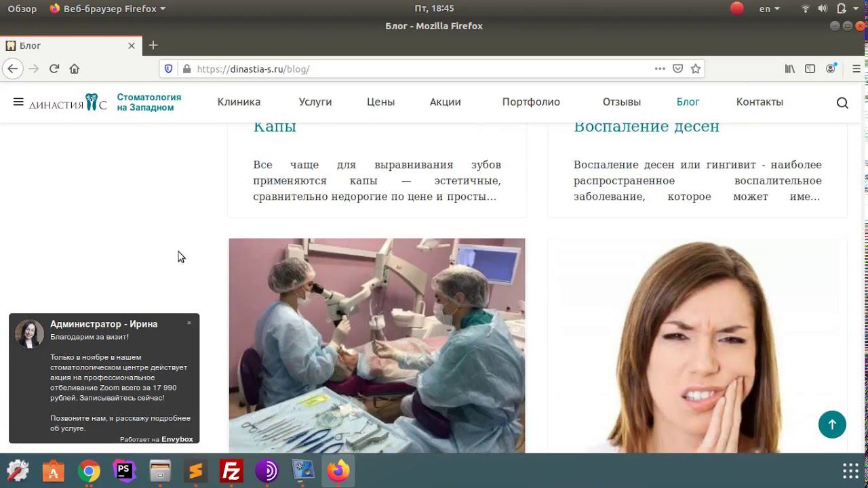868x488 pixels.
Task: Click Стоматология на Западном tagline
Action: coord(149,102)
